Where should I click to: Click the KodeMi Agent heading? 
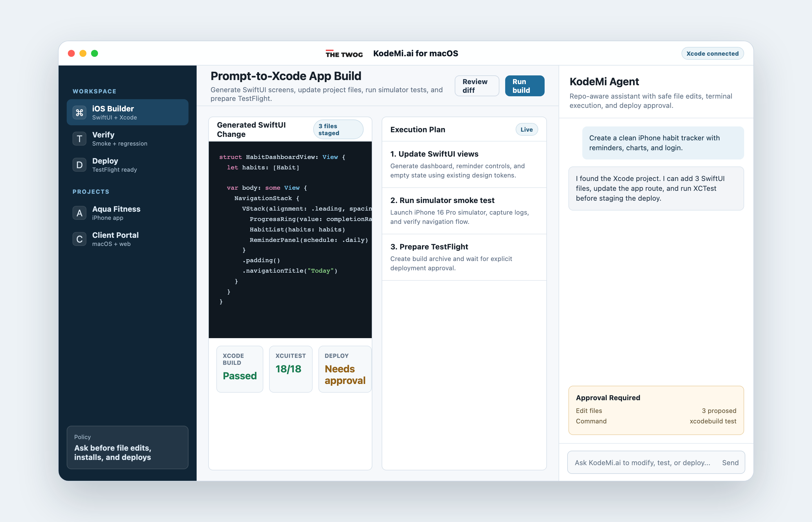point(604,81)
